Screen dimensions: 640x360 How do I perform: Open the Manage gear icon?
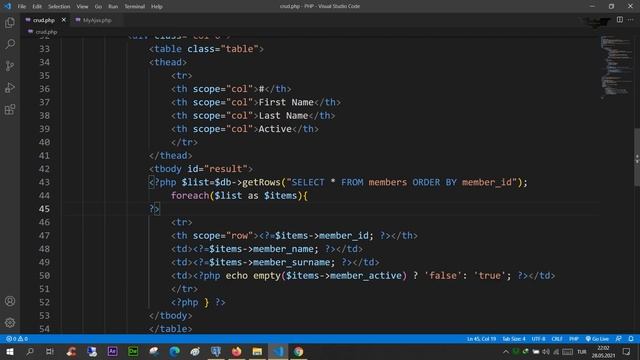(x=10, y=323)
